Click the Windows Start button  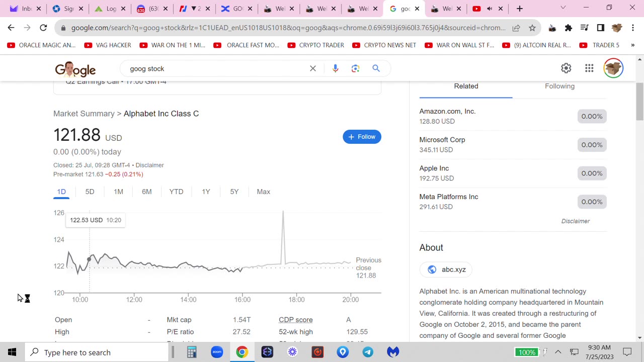click(12, 352)
